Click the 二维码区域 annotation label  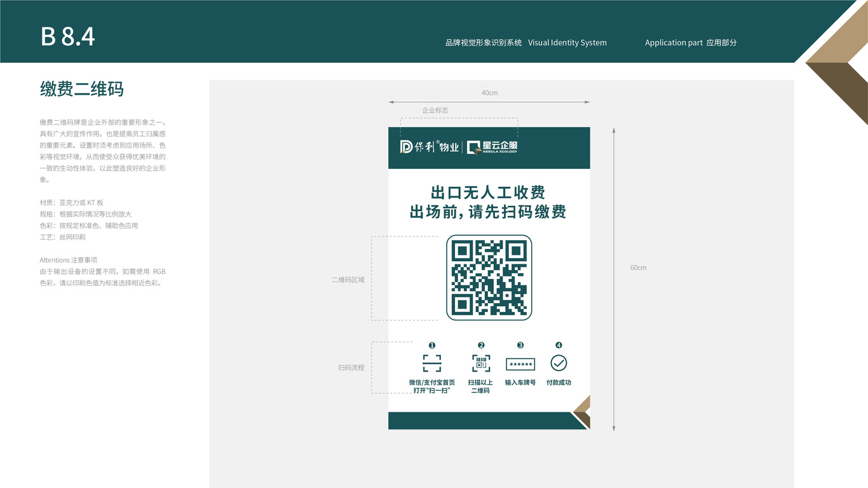[348, 280]
